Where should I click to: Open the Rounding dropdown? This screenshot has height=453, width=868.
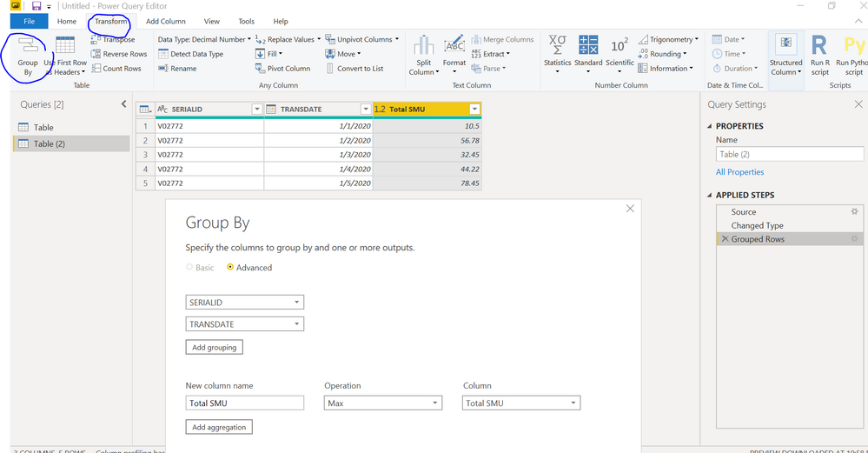tap(663, 54)
